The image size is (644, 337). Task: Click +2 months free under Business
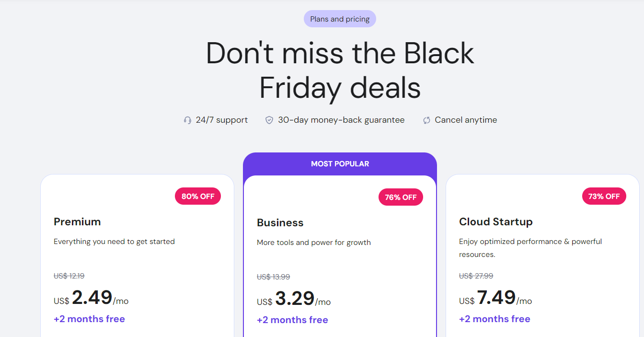click(x=292, y=320)
